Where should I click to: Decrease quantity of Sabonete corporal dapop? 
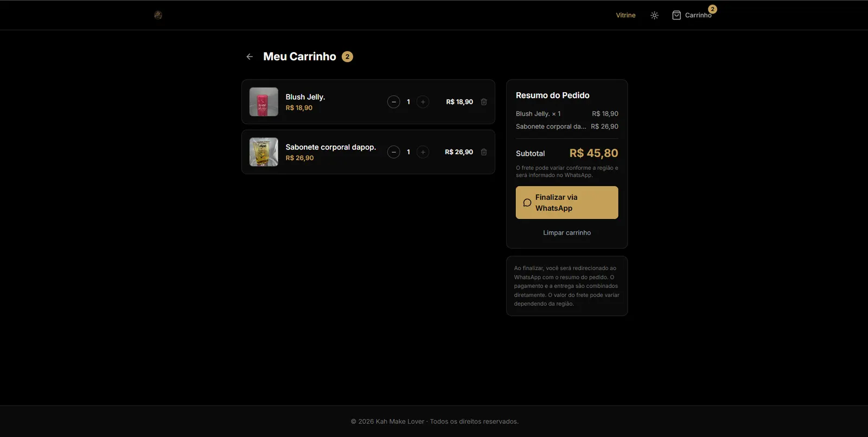(394, 152)
